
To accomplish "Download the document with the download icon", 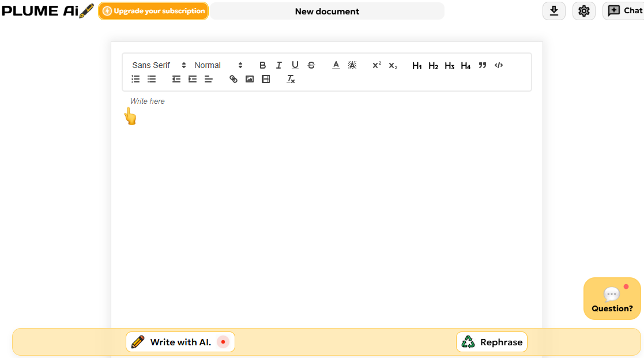I will click(554, 11).
